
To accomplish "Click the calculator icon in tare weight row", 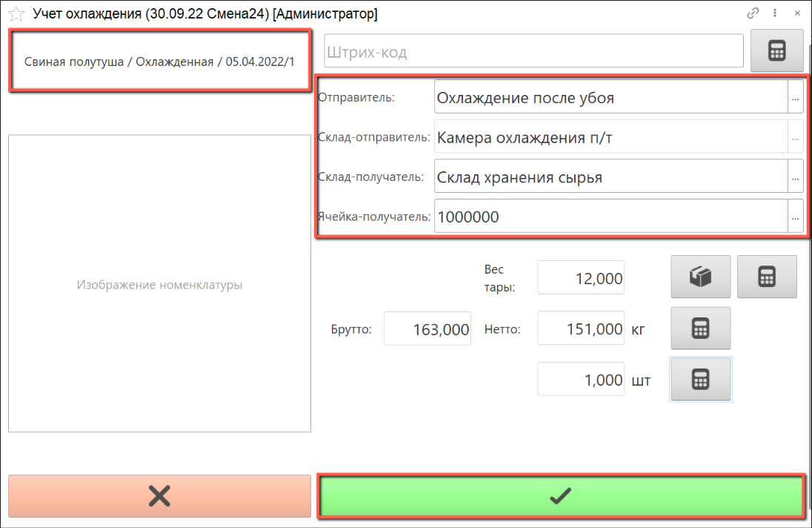I will 767,277.
